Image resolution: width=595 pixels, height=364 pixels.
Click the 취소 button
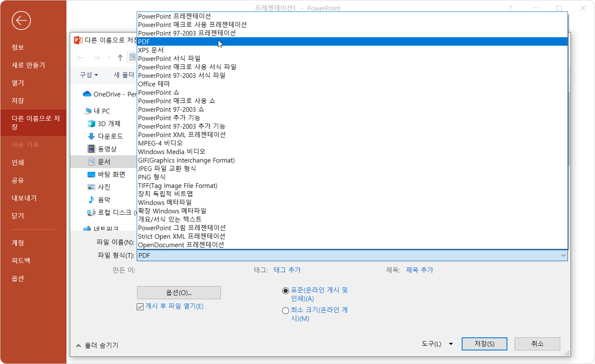[x=537, y=344]
